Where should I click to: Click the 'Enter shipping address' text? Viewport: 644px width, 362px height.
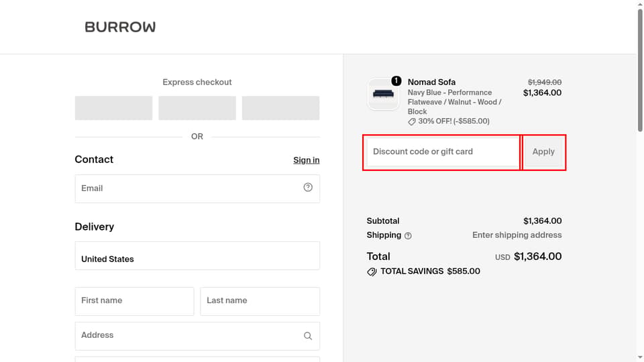517,235
